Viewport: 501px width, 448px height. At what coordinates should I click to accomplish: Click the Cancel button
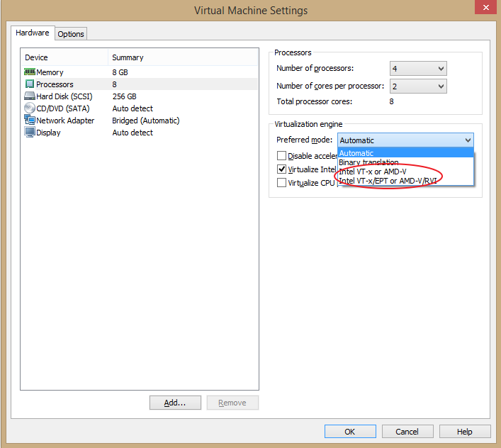407,432
